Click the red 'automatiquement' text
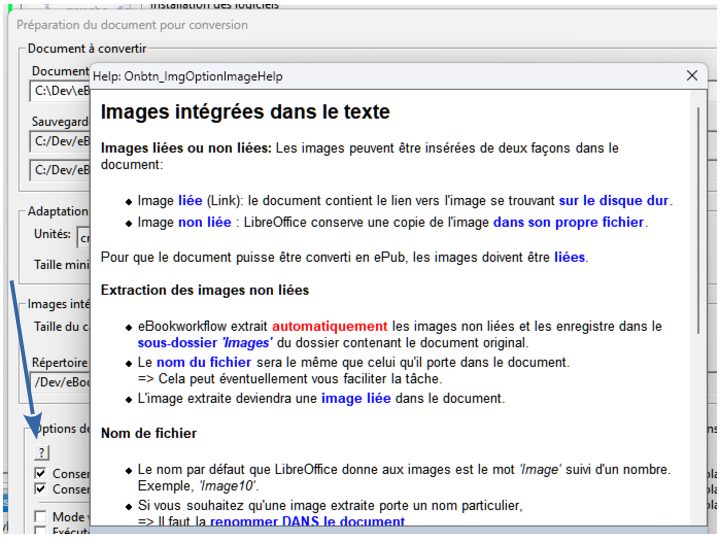This screenshot has height=539, width=722. 329,326
